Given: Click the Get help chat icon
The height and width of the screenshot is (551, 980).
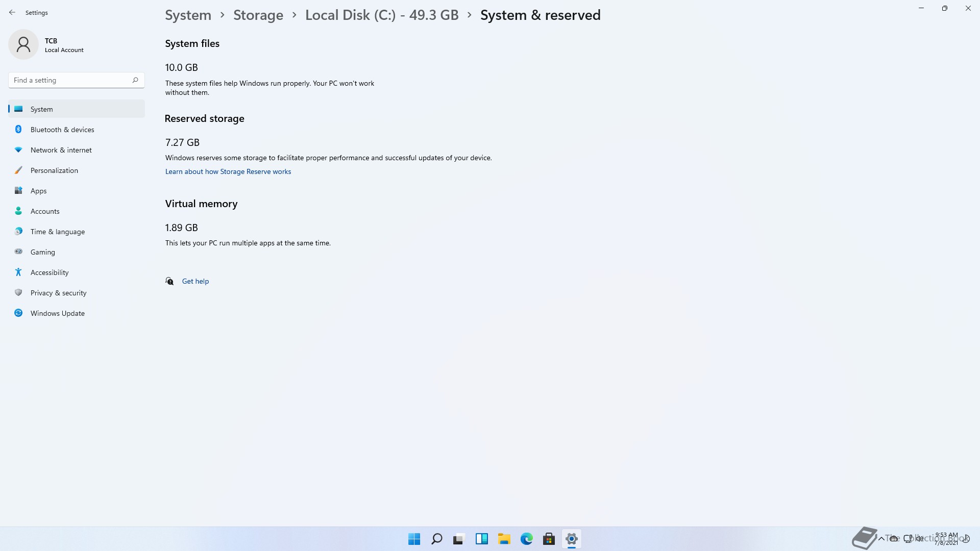Looking at the screenshot, I should coord(169,281).
